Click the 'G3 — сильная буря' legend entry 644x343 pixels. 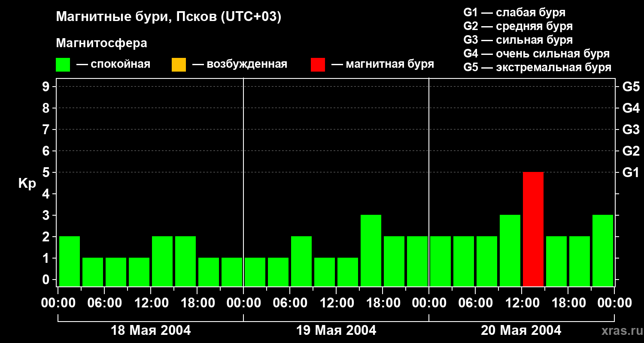(x=518, y=40)
